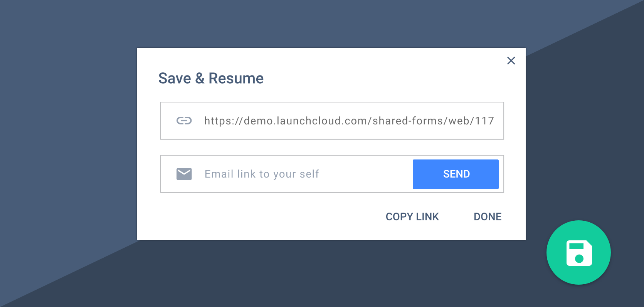Click the dialog close control at top right
This screenshot has width=644, height=307.
pos(511,60)
